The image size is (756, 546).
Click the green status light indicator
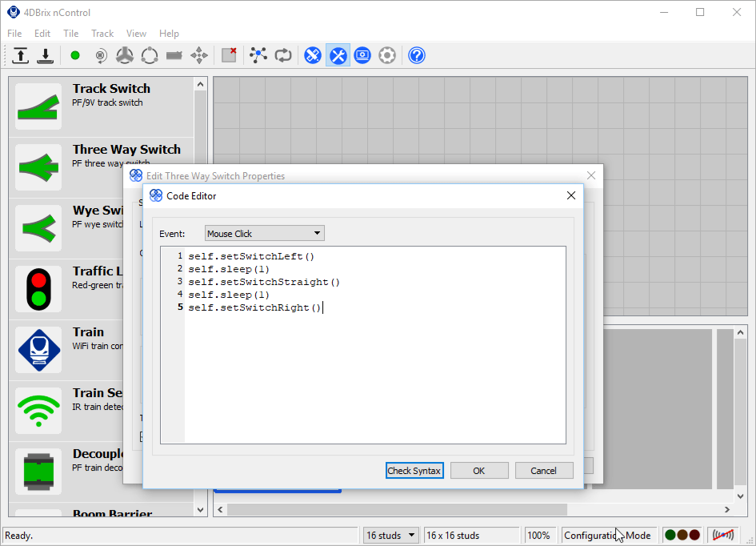tap(670, 535)
